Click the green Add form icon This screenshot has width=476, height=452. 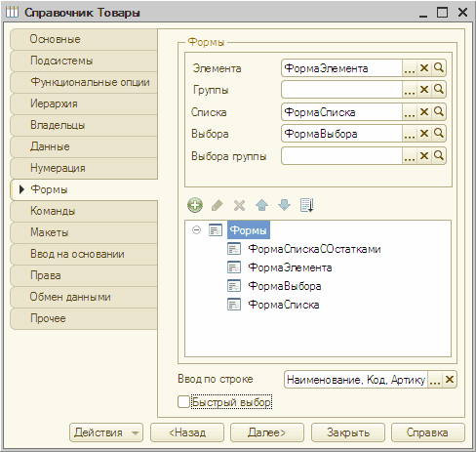195,205
